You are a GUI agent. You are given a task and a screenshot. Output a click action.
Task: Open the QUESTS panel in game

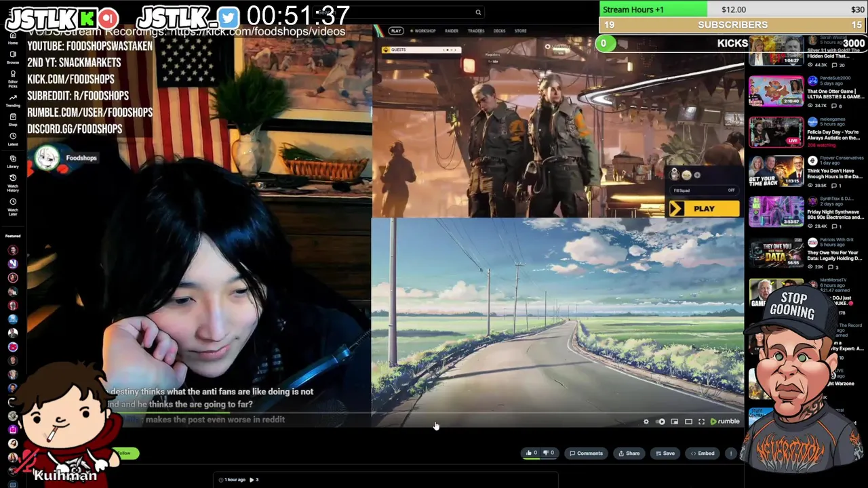click(x=421, y=49)
